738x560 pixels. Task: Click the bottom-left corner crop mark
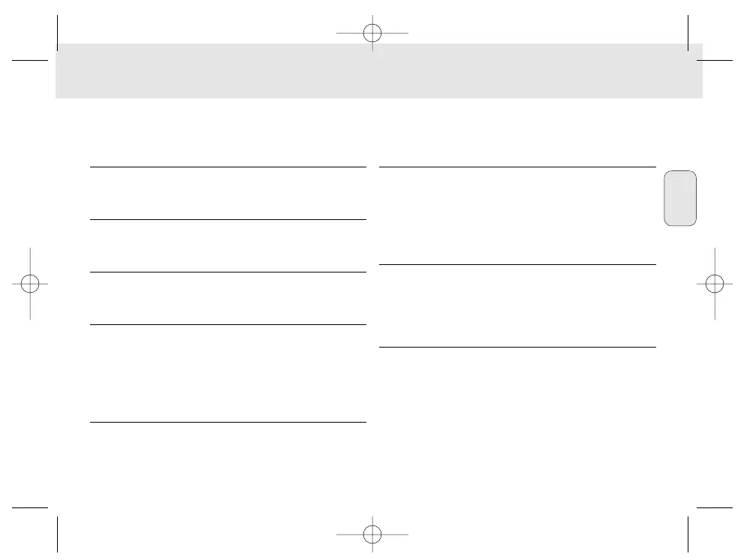point(57,508)
